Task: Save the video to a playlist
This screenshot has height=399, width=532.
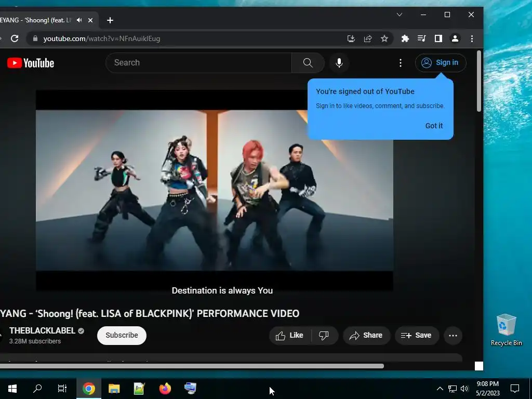Action: click(x=417, y=336)
